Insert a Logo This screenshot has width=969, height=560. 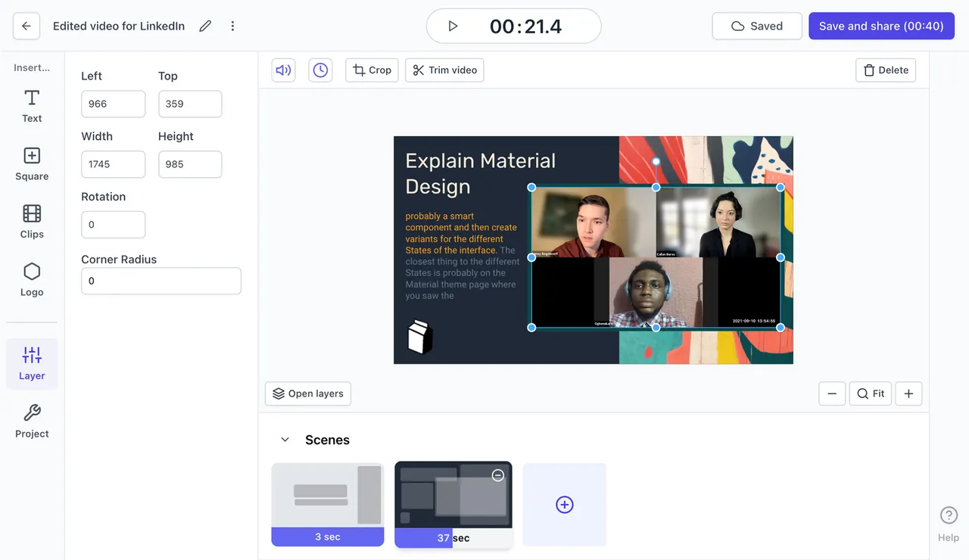pos(32,280)
